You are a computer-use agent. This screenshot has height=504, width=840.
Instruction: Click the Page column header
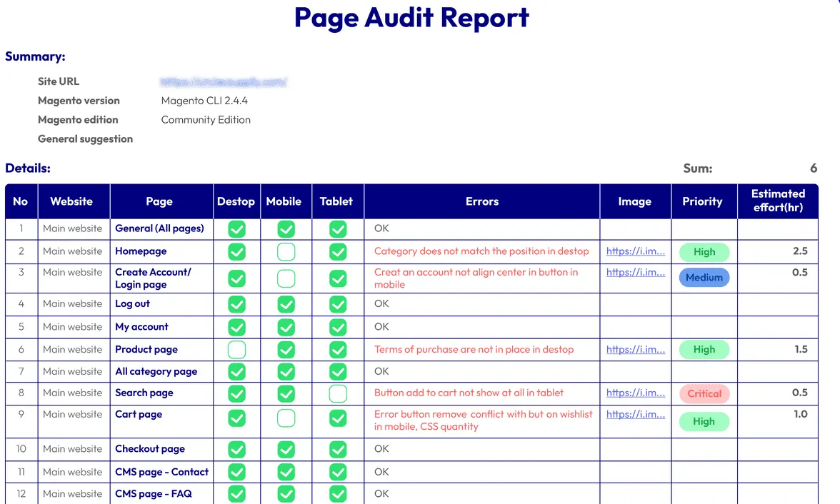161,201
